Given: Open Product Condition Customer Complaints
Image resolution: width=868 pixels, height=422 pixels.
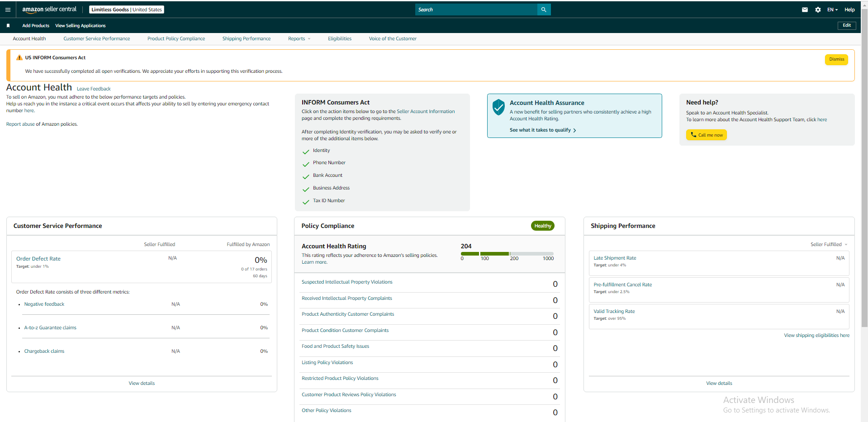Looking at the screenshot, I should pos(345,331).
